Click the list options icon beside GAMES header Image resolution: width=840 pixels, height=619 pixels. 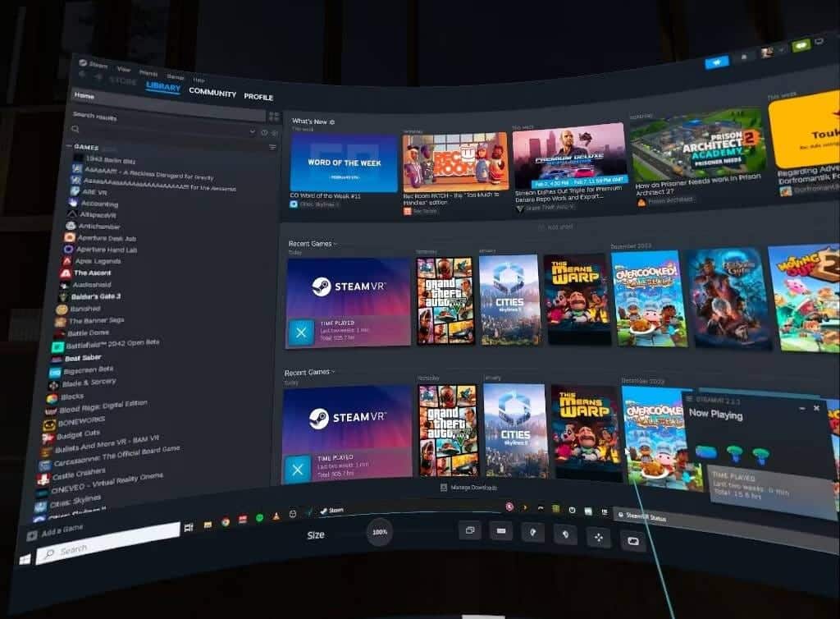272,147
